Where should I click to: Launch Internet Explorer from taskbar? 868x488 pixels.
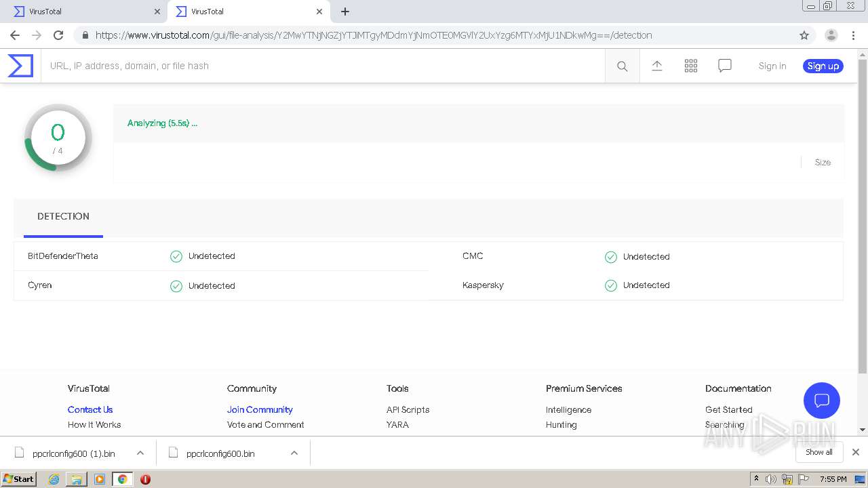[54, 479]
